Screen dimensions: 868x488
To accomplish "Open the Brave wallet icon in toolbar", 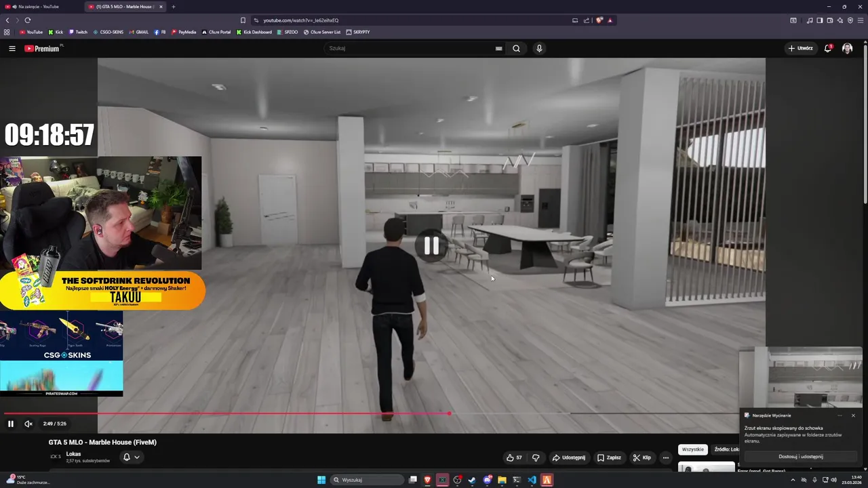I will (830, 20).
